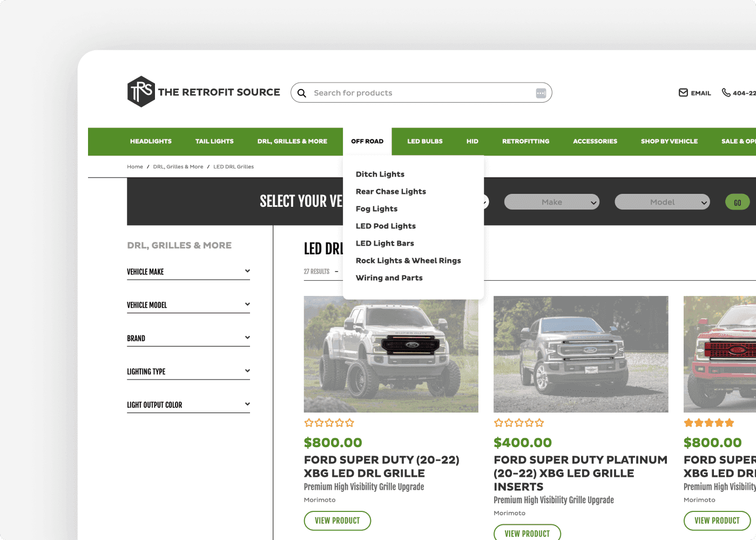Select Ditch Lights from the Off Road menu

tap(380, 174)
